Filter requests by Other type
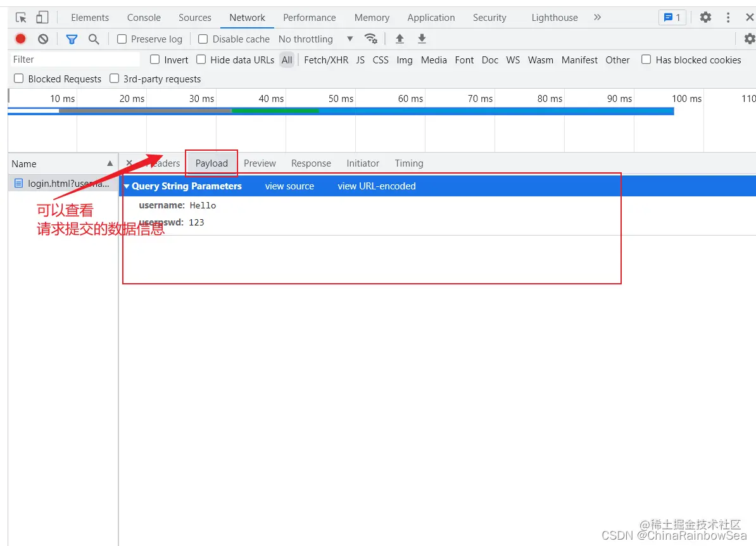Screen dimensions: 756x546 point(617,60)
